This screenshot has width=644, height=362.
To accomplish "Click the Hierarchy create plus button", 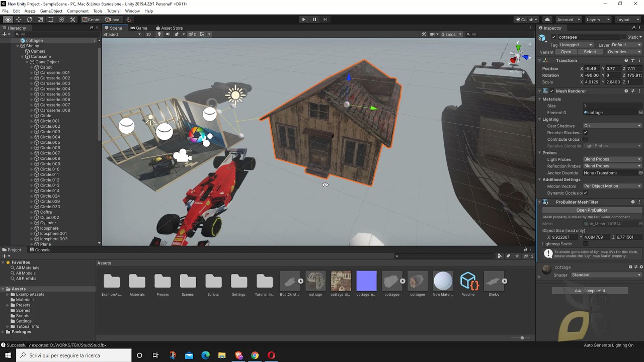I will (x=4, y=34).
